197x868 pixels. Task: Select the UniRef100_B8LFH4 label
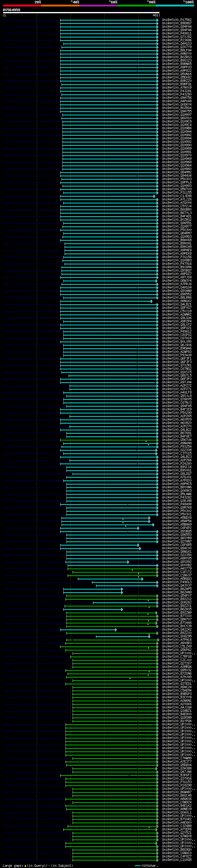176,50
